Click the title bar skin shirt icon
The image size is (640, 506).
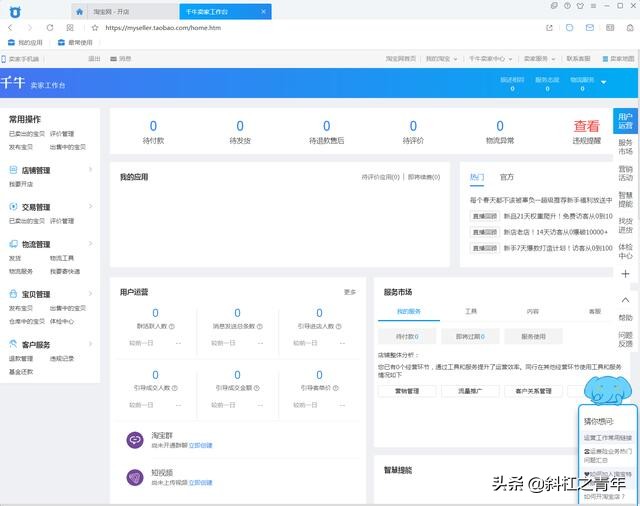[x=580, y=6]
